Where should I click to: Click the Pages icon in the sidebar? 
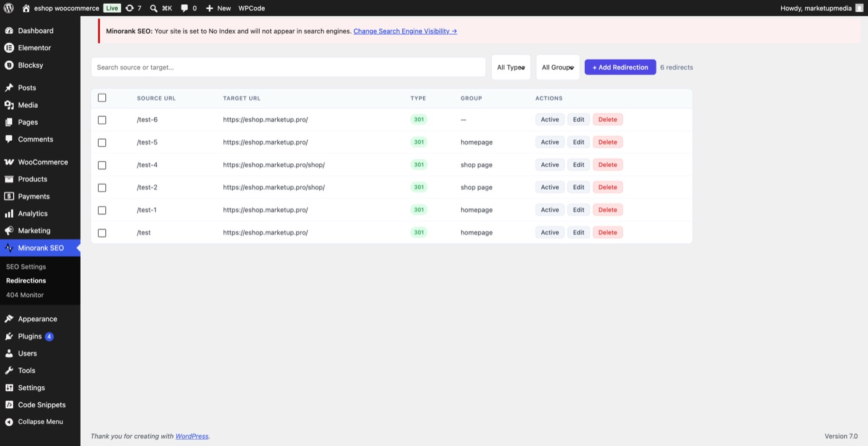click(9, 122)
